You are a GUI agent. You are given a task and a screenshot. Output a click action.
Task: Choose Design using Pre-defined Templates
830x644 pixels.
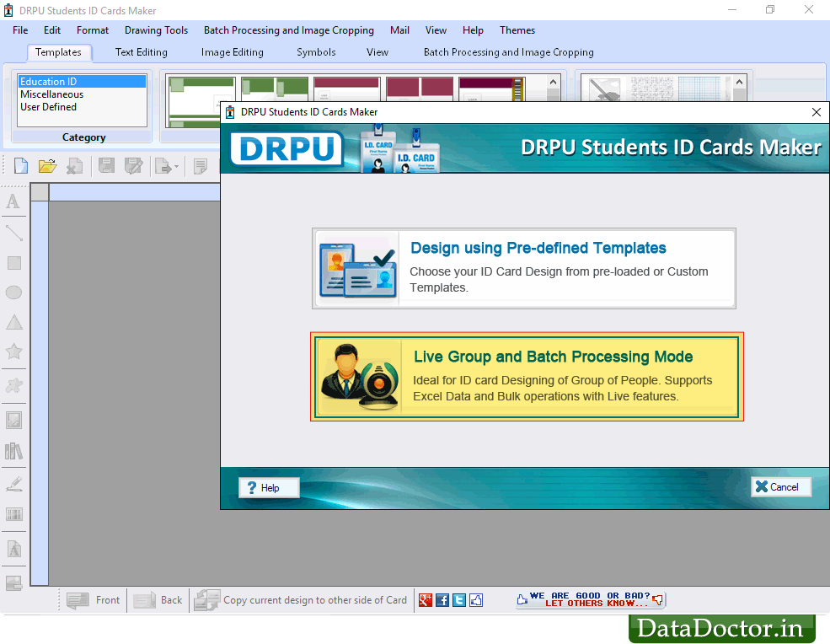point(524,269)
